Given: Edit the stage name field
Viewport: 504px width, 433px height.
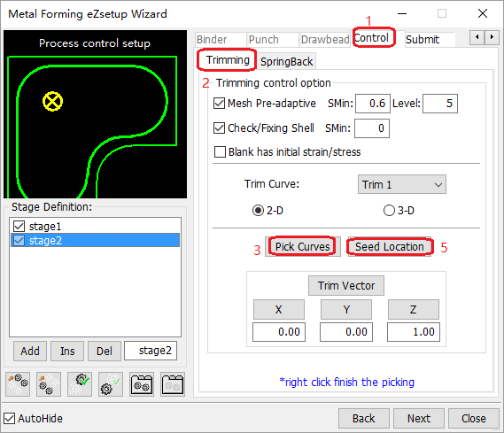Looking at the screenshot, I should tap(151, 351).
